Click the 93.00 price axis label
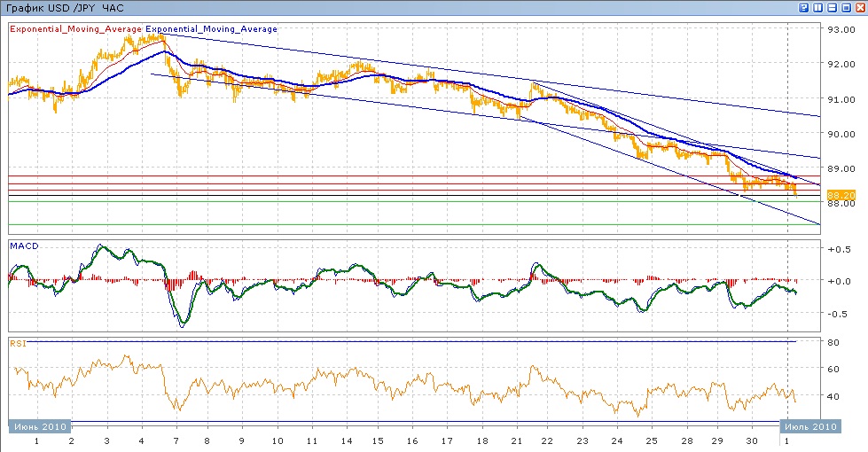868x452 pixels. coord(841,29)
